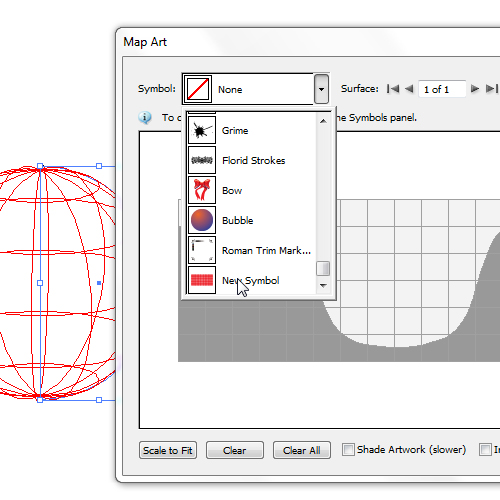Open the Symbol dropdown arrow
The height and width of the screenshot is (500, 500).
point(321,89)
